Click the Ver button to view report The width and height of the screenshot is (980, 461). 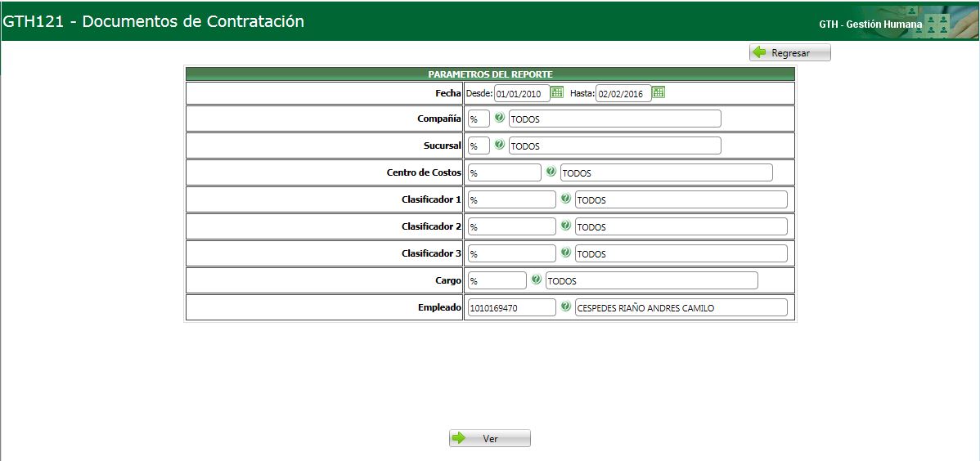click(x=489, y=438)
